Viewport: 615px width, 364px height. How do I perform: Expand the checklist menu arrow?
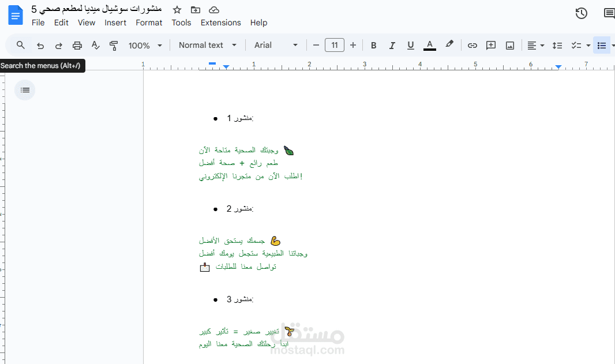[x=588, y=46]
